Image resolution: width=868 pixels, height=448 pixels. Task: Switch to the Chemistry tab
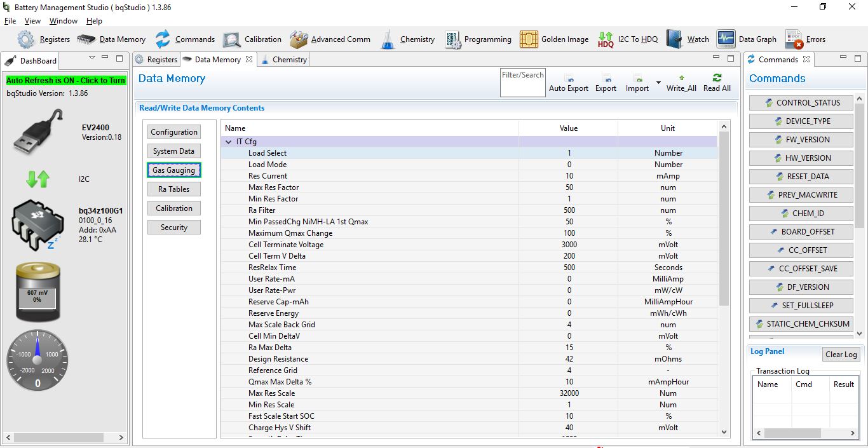click(284, 60)
